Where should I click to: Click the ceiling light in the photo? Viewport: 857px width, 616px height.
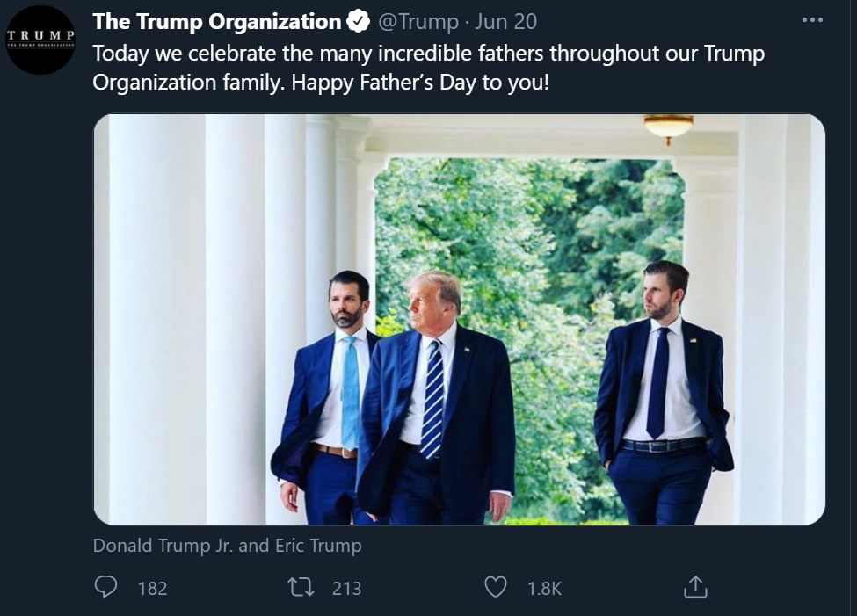[668, 127]
